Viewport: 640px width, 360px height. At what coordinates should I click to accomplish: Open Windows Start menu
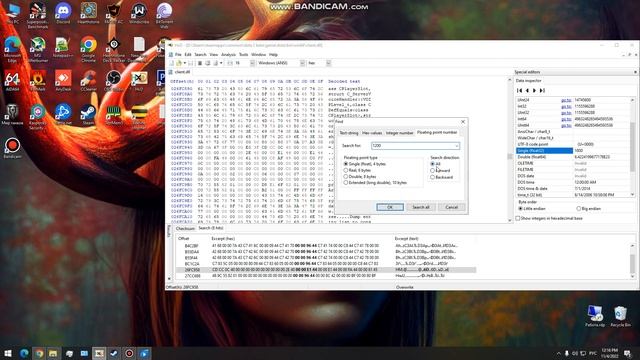click(8, 353)
